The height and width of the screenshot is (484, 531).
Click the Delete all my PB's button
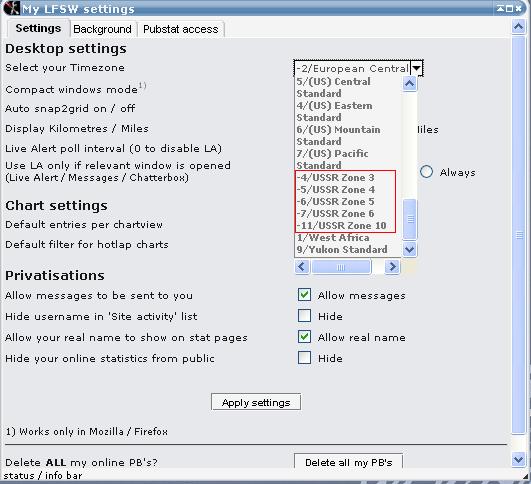pyautogui.click(x=348, y=462)
